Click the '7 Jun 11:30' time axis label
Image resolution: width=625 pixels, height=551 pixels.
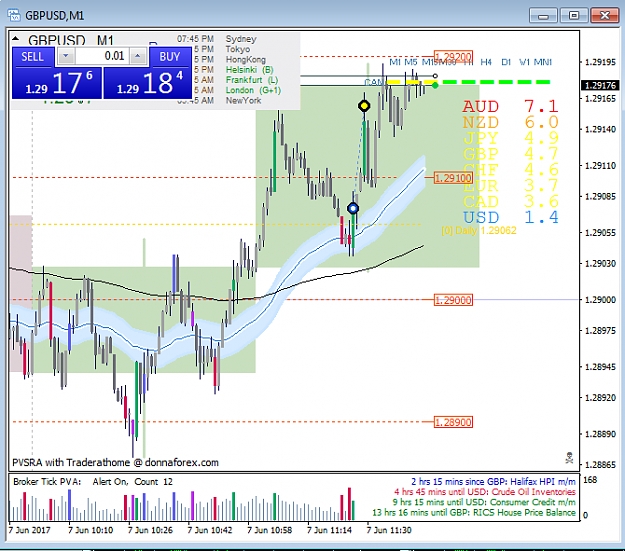(x=389, y=530)
